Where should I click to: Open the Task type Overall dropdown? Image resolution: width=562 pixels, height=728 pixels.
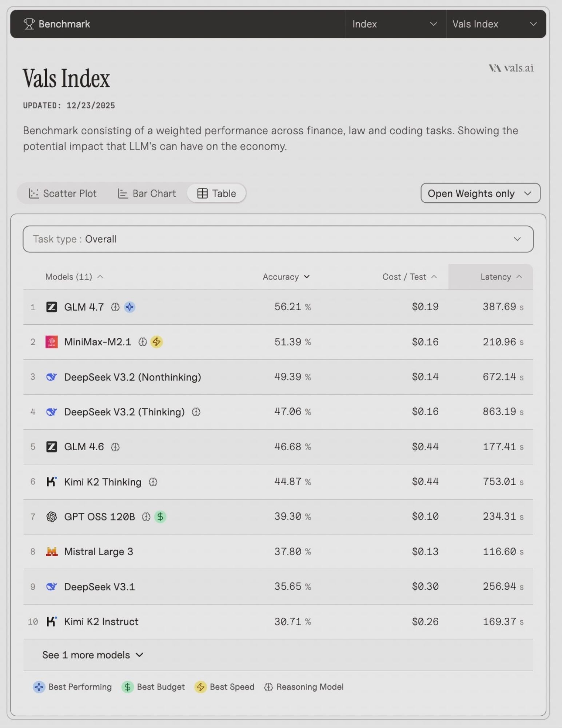click(x=278, y=239)
